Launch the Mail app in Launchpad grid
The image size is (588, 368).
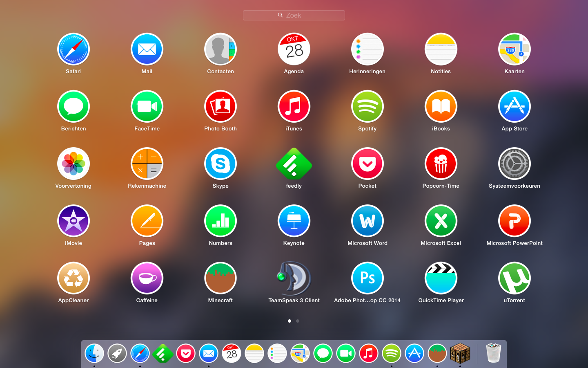click(147, 49)
